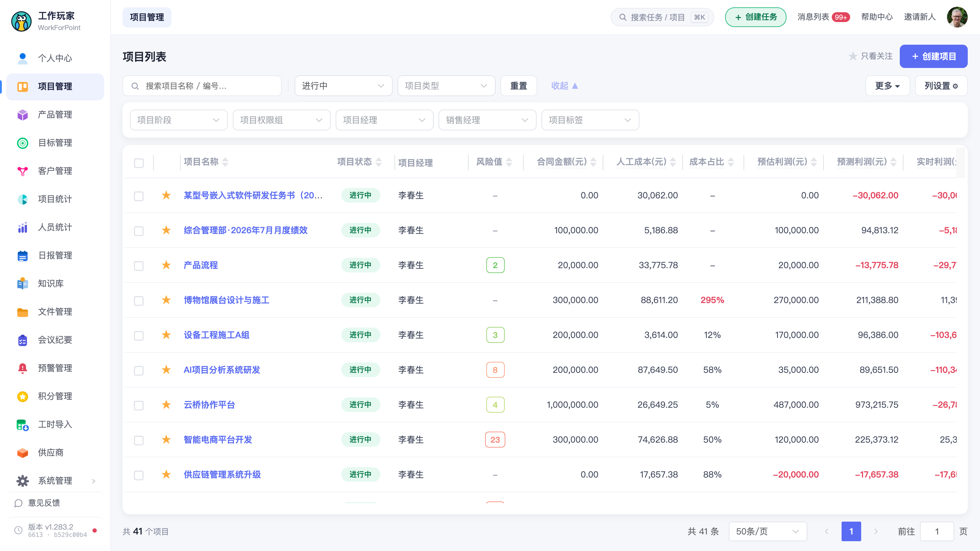The height and width of the screenshot is (551, 980).
Task: Click the 创建项目 button
Action: pyautogui.click(x=933, y=56)
